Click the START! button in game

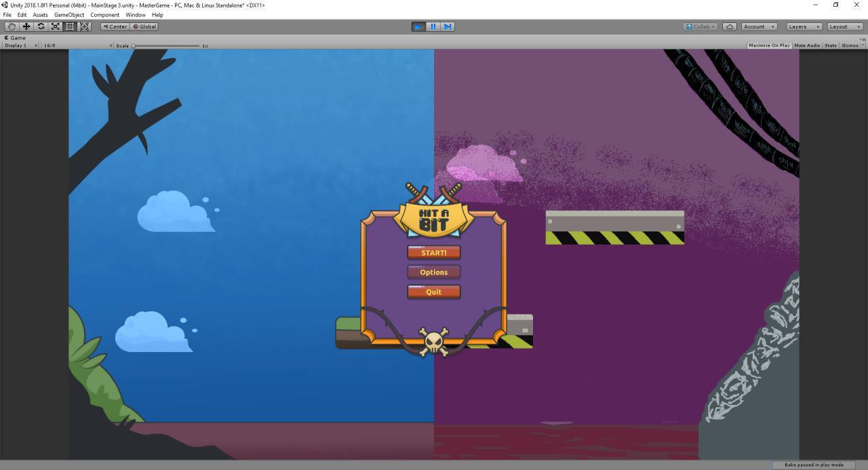pos(434,252)
